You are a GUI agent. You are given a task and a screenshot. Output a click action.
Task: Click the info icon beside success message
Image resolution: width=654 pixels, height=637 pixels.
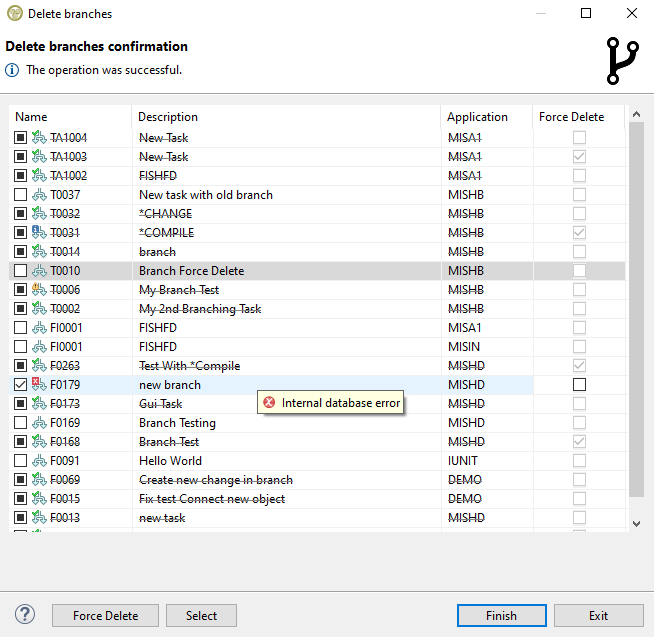point(13,70)
